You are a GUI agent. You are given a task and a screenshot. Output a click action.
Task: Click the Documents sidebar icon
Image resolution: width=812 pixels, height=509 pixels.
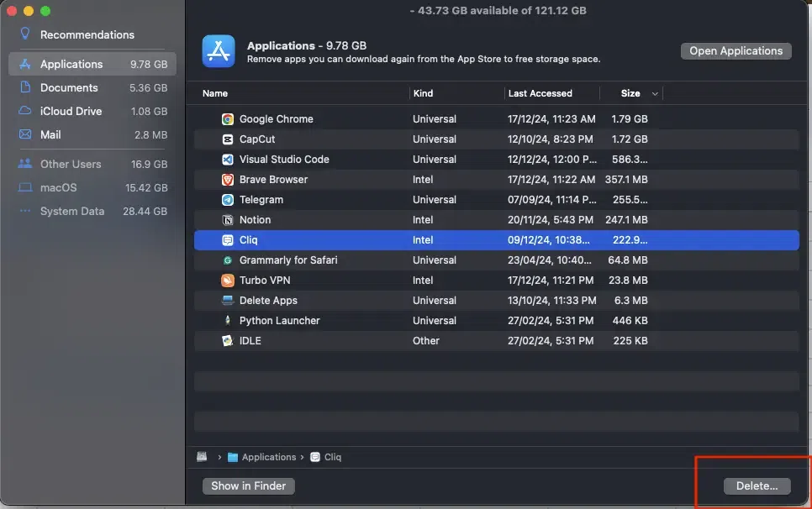click(x=25, y=87)
